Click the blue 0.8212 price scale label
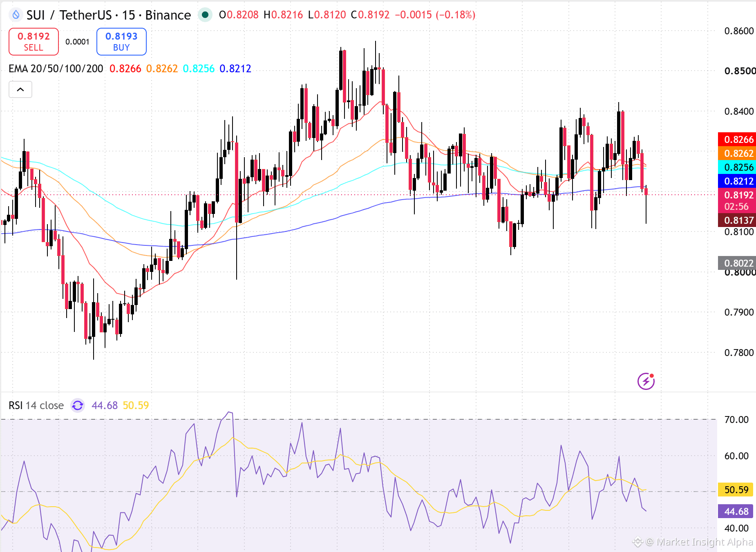Screen dimensions: 756x552 pos(737,181)
